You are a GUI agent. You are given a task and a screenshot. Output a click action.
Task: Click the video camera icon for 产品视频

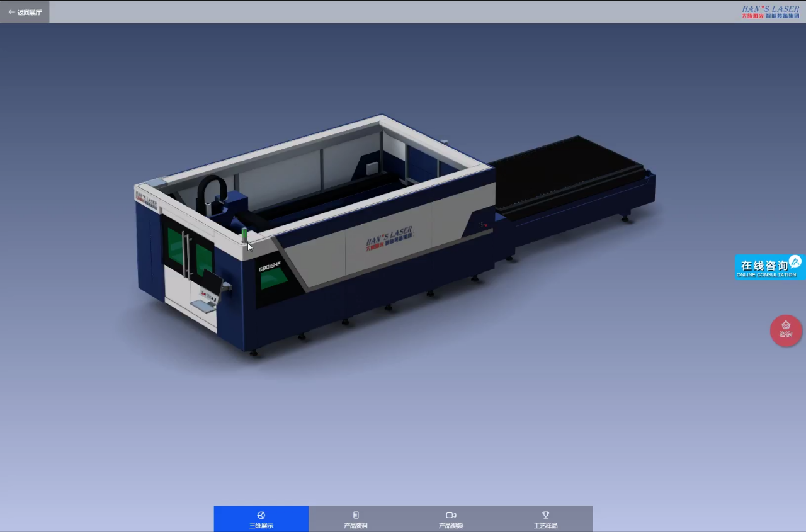point(451,515)
